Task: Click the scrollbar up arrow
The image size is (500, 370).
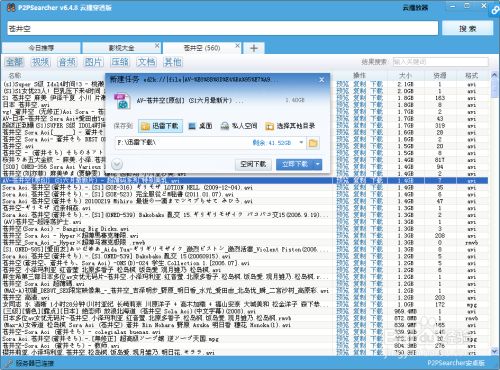Action: [x=494, y=76]
